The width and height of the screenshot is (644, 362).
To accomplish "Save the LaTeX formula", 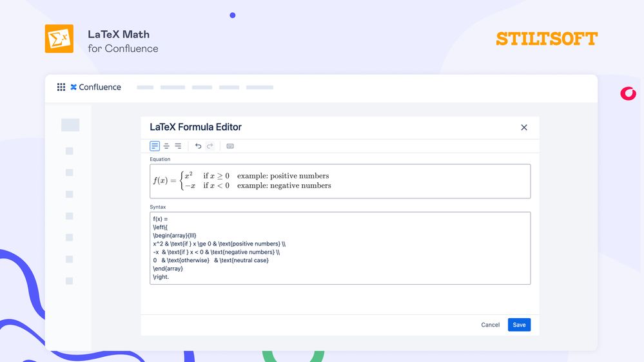I will click(x=519, y=325).
